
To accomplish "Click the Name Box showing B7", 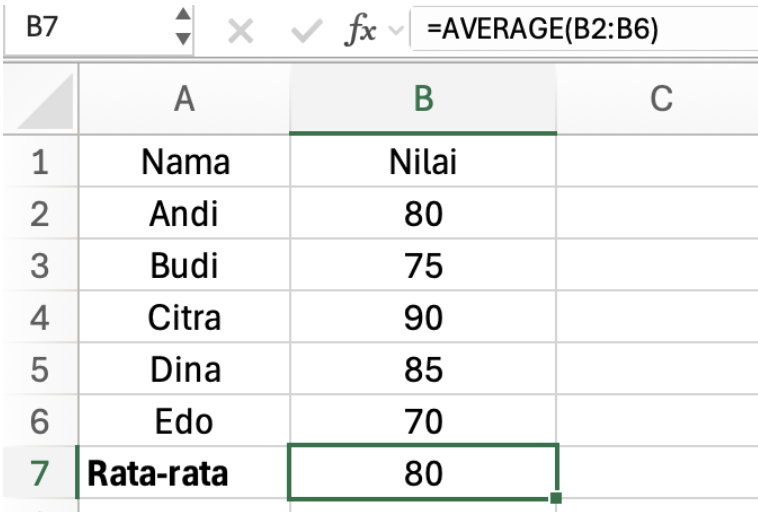I will [x=80, y=29].
